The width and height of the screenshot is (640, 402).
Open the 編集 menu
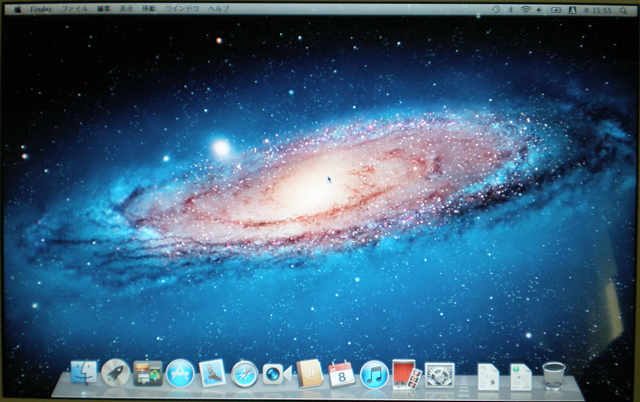pos(104,9)
